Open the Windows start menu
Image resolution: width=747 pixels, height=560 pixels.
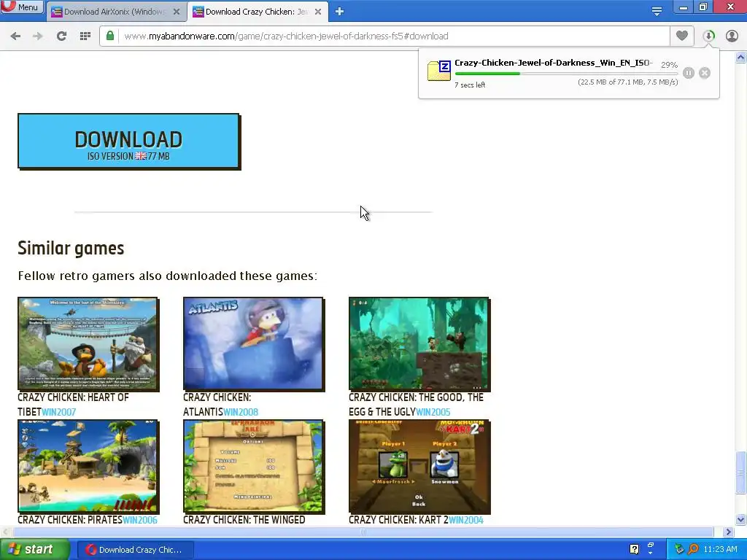tap(35, 550)
